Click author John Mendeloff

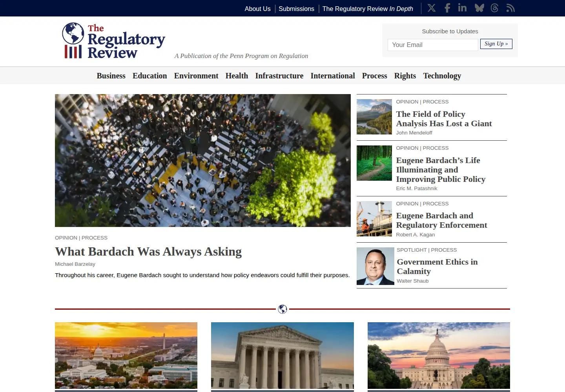[414, 133]
